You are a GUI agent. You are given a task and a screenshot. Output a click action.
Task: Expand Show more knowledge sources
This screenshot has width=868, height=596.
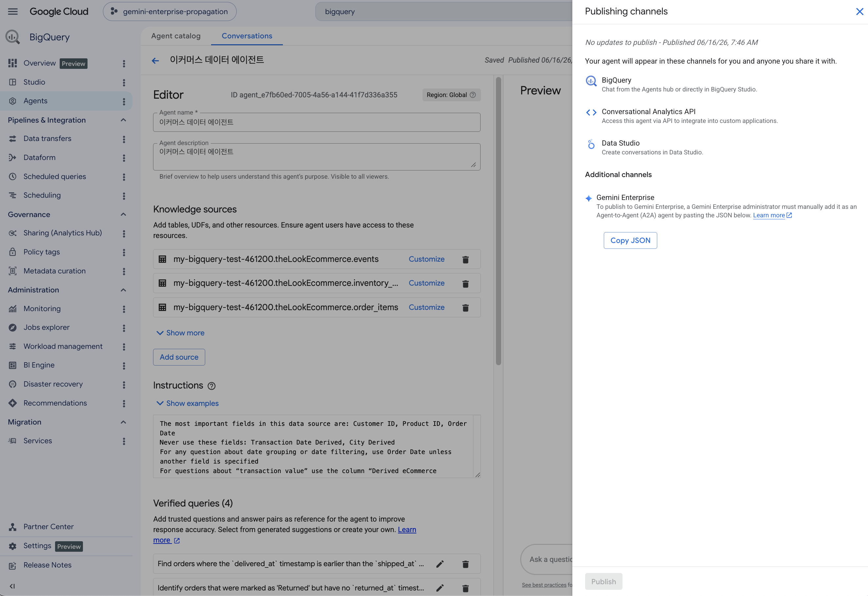pyautogui.click(x=180, y=333)
